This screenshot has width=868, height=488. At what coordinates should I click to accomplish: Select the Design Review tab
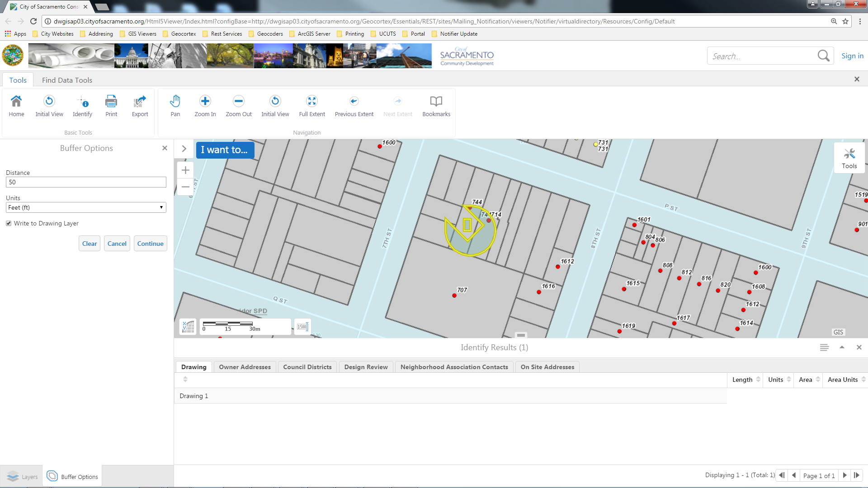pos(366,367)
